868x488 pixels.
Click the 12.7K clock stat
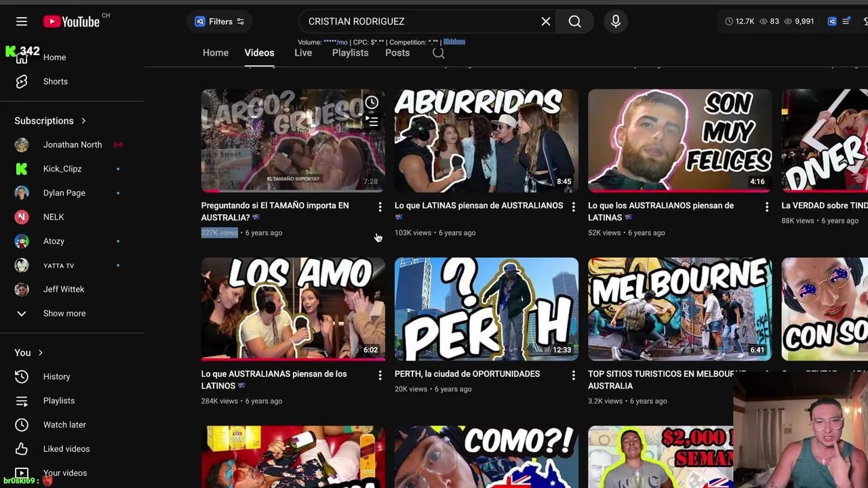[x=740, y=22]
